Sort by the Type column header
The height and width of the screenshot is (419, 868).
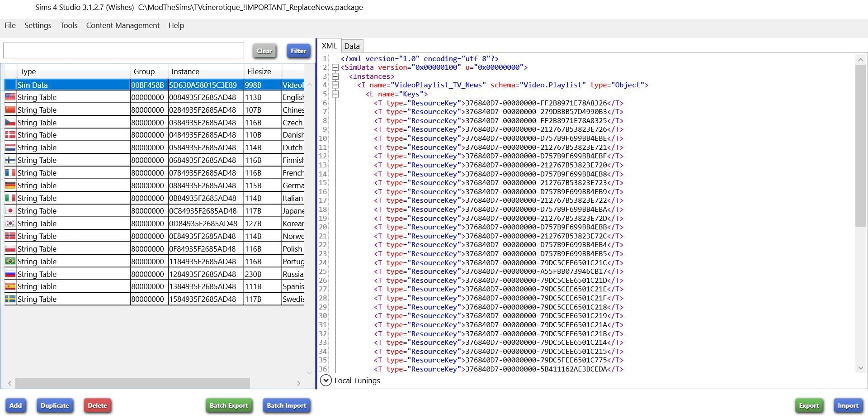coord(73,71)
